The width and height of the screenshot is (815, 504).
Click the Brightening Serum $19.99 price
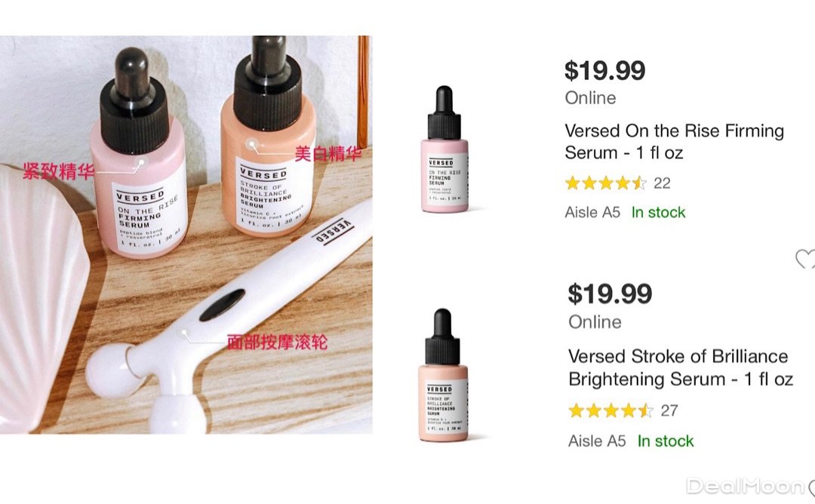tap(610, 294)
